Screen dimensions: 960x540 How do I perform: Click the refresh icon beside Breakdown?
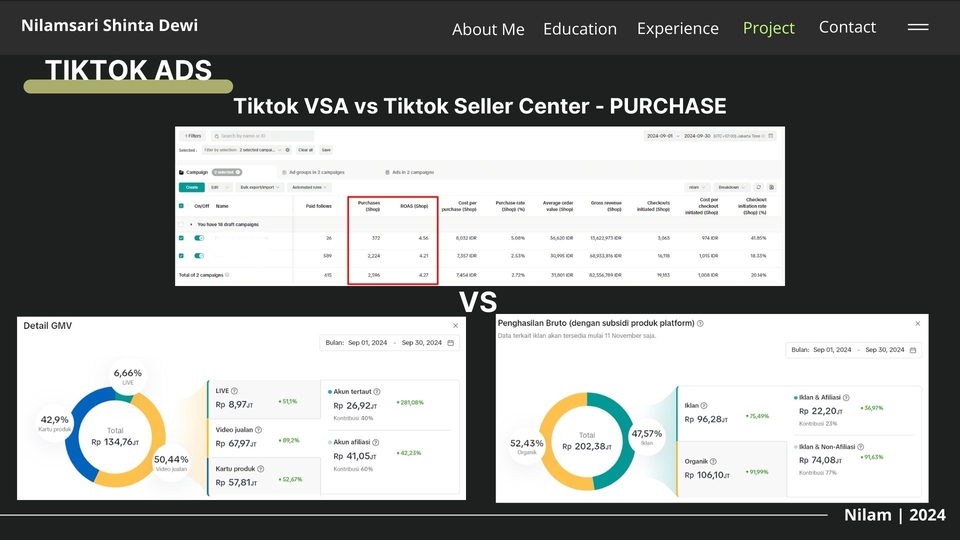pyautogui.click(x=759, y=187)
